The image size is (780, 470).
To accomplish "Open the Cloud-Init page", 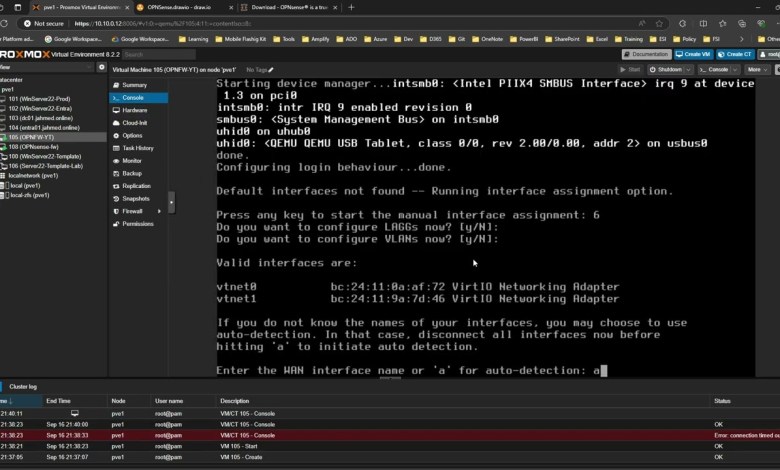I will pos(134,123).
